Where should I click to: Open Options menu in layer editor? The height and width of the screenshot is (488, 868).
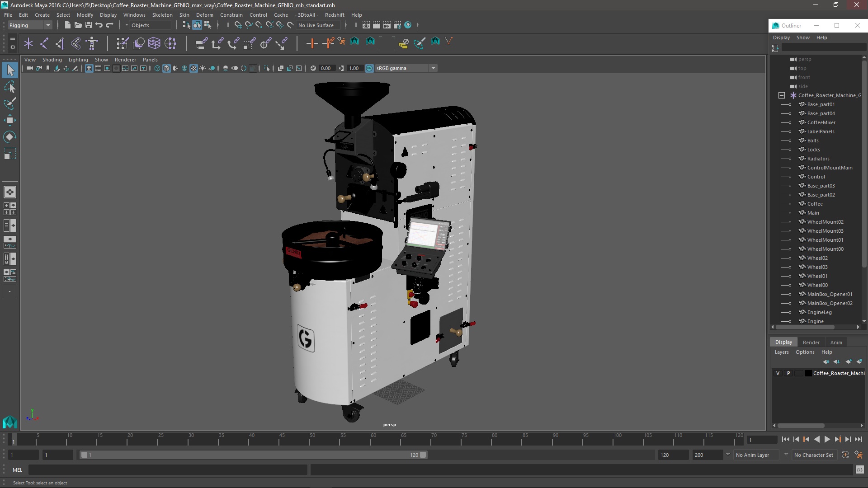[805, 352]
